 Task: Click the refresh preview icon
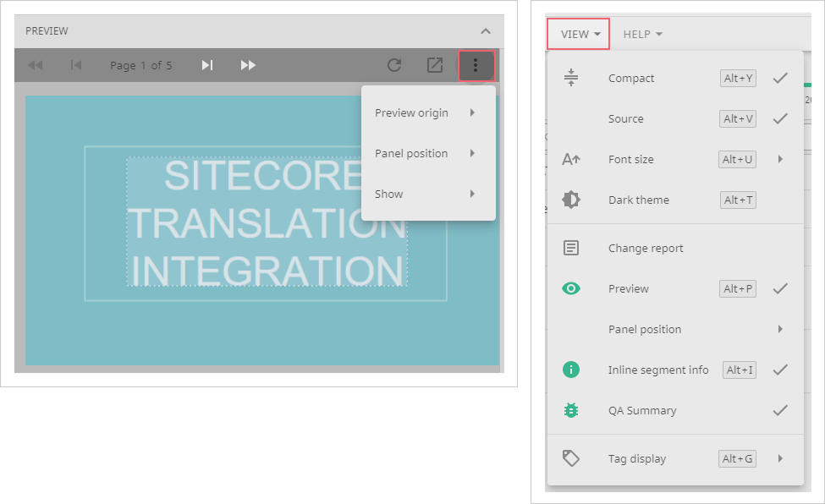[393, 65]
